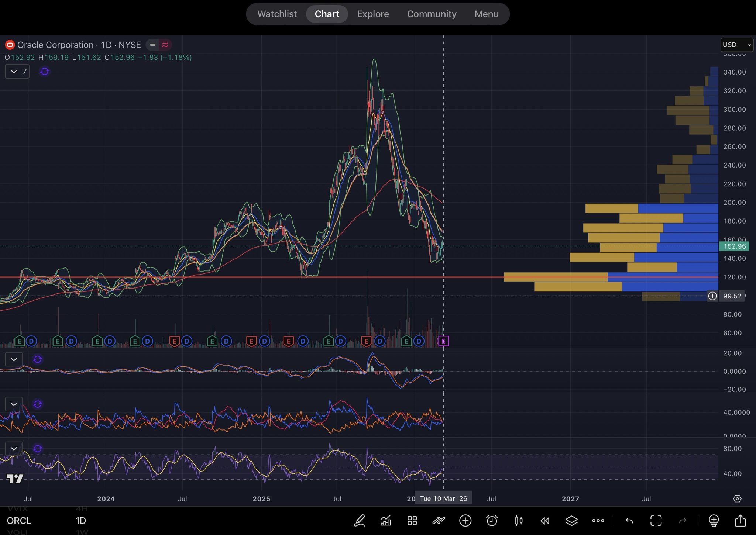
Task: Change the 1D timeframe button
Action: (80, 521)
